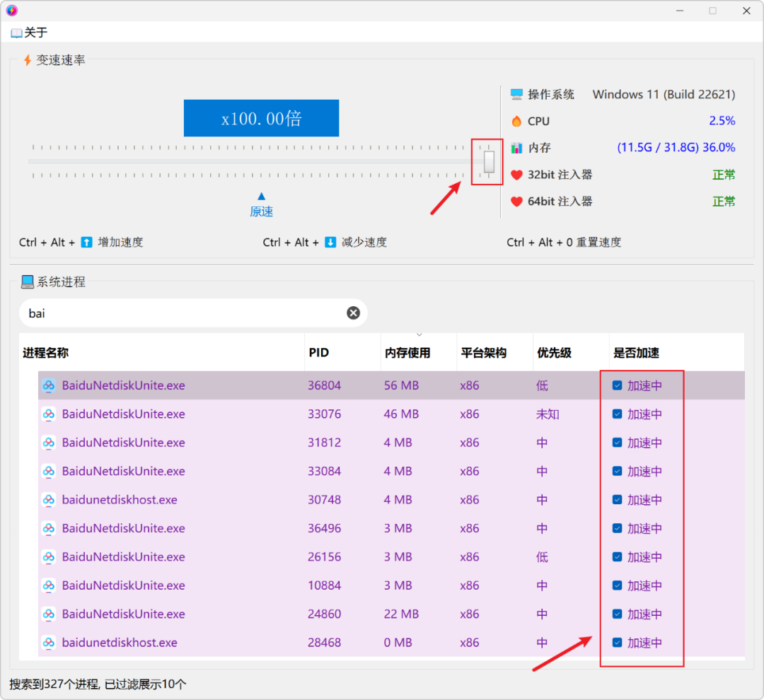Click the 操作系统 monitor icon
Image resolution: width=764 pixels, height=700 pixels.
click(x=516, y=95)
